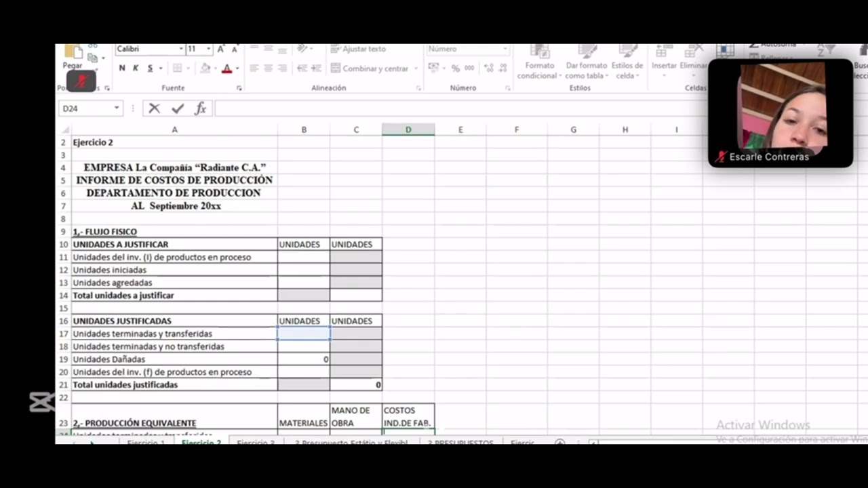Open Número dialog launcher
This screenshot has width=868, height=488.
(508, 88)
